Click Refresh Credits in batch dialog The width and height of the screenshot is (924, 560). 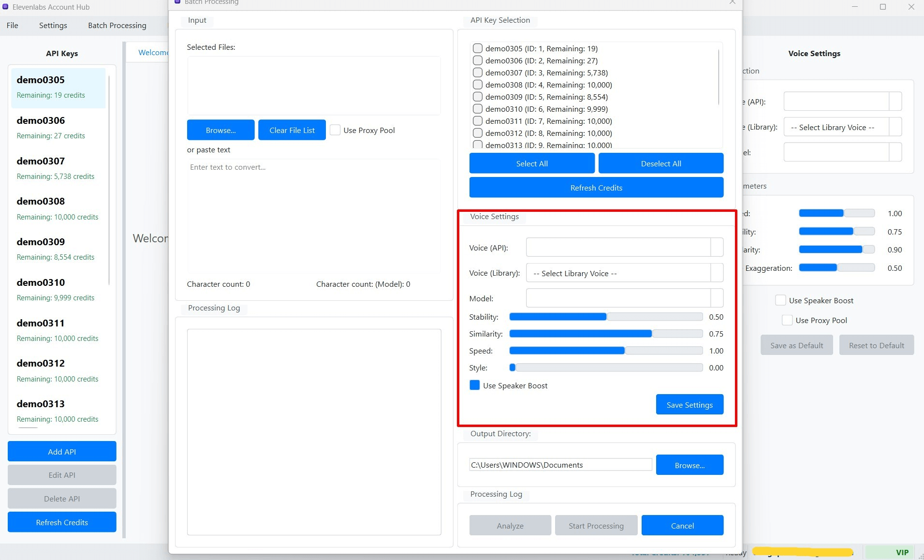tap(596, 188)
